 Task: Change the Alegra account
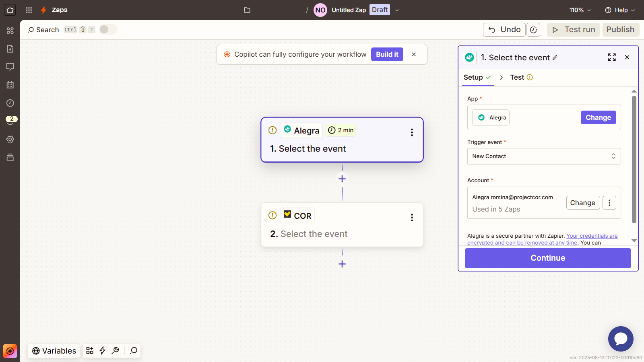tap(583, 203)
